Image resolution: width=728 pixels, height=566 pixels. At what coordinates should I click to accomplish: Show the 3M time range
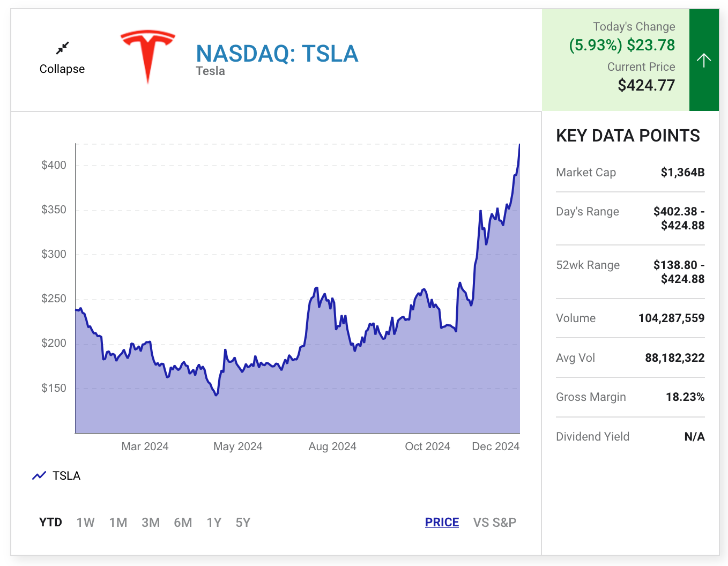[x=151, y=522]
